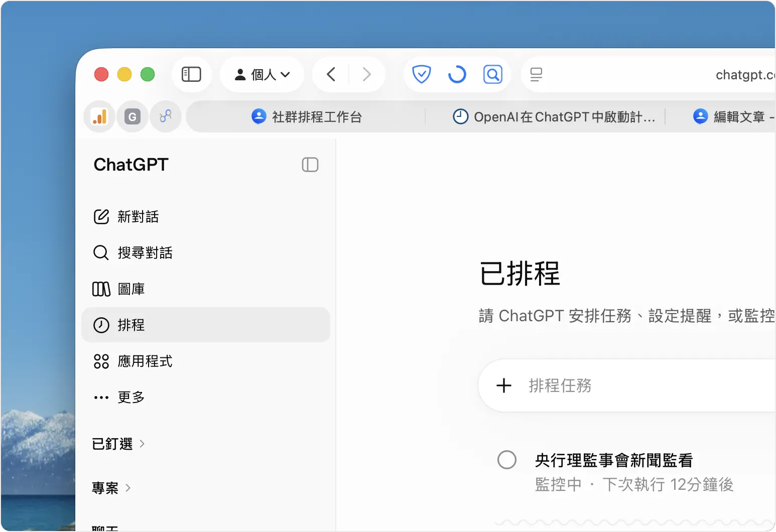
Task: Open the 央行理監事會新聞監看 task
Action: [x=614, y=460]
